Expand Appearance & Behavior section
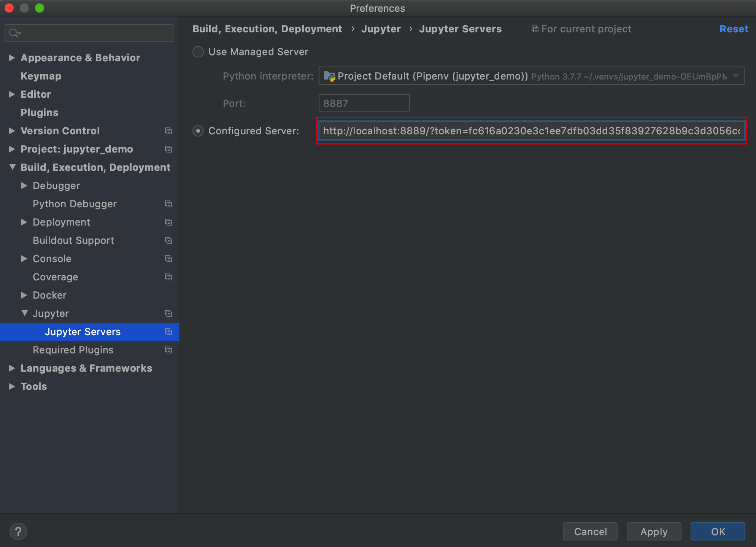This screenshot has width=756, height=547. 12,58
